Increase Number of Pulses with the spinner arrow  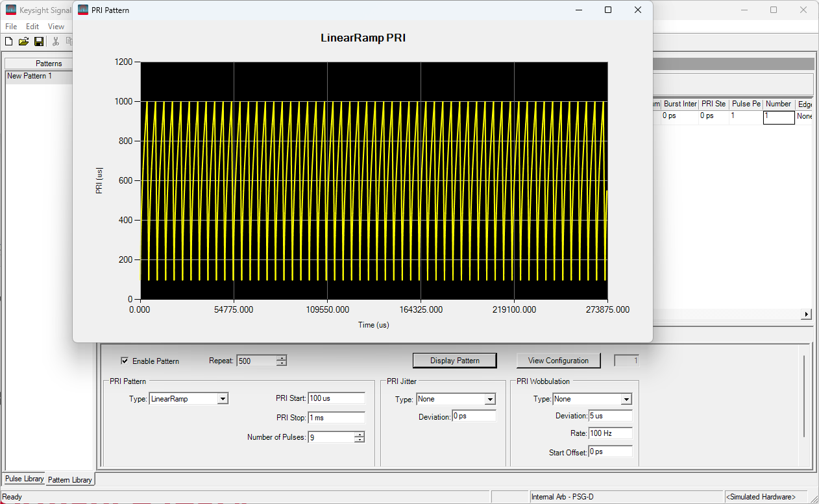pyautogui.click(x=359, y=434)
